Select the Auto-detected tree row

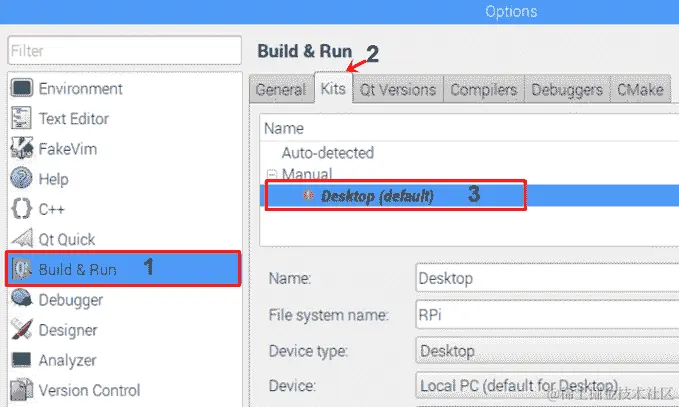pyautogui.click(x=327, y=152)
